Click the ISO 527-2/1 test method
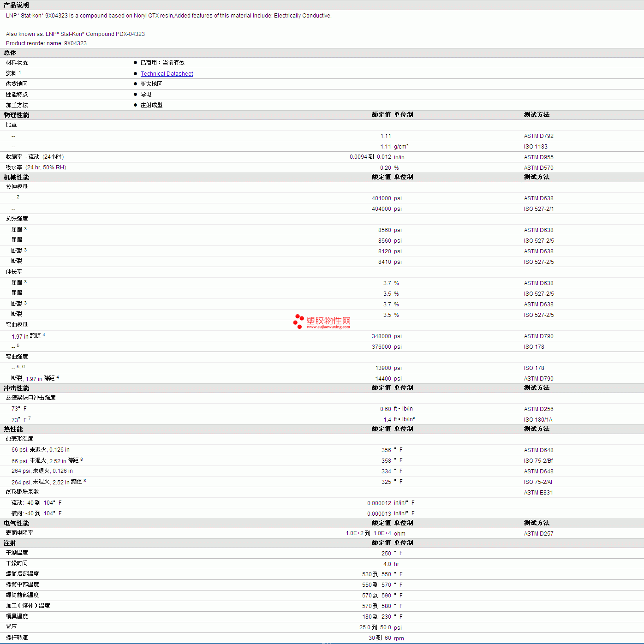 (x=539, y=209)
